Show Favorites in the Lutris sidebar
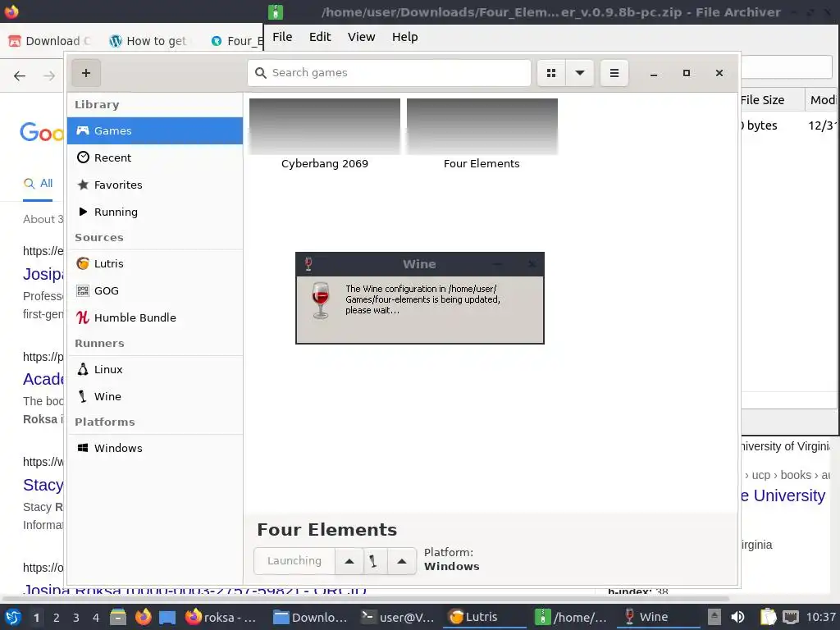The height and width of the screenshot is (630, 840). click(155, 185)
